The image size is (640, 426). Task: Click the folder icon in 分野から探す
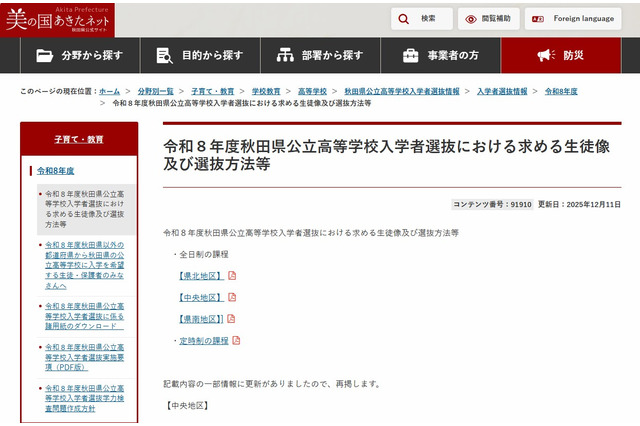click(44, 55)
